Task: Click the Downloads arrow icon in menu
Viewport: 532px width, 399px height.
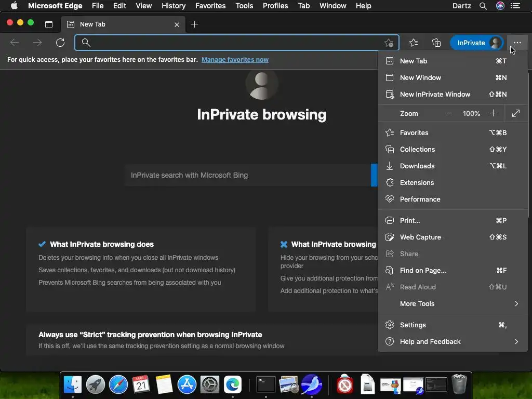Action: pos(390,166)
